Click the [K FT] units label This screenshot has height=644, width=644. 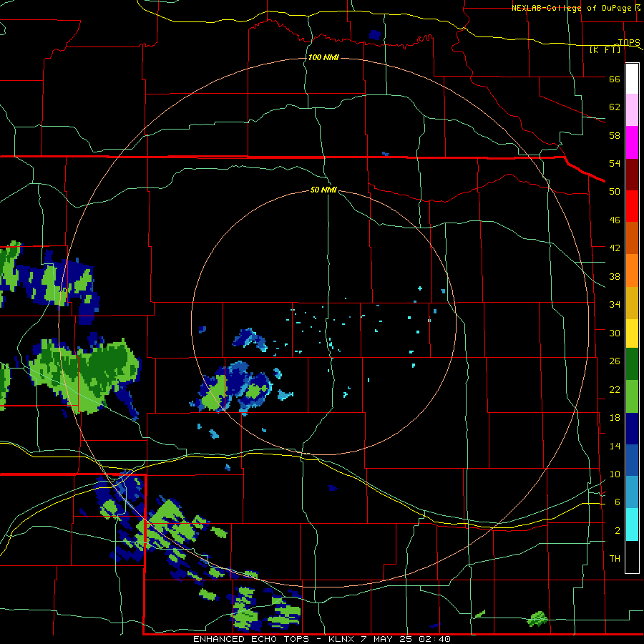click(x=605, y=49)
